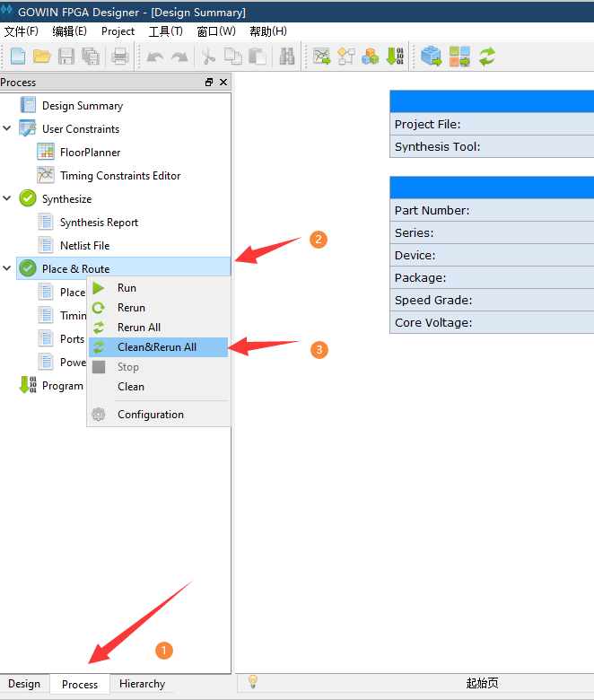Image resolution: width=594 pixels, height=700 pixels.
Task: Click the Synthesis Tool row
Action: point(492,146)
